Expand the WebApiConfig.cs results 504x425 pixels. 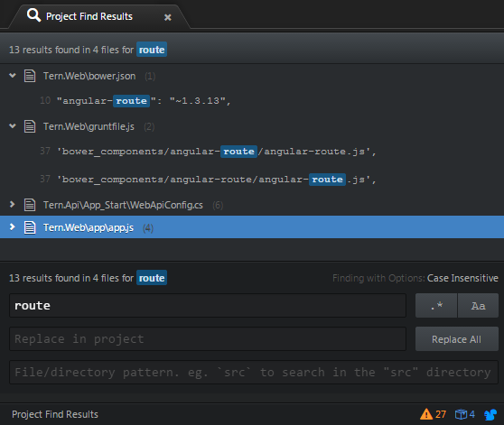(13, 205)
